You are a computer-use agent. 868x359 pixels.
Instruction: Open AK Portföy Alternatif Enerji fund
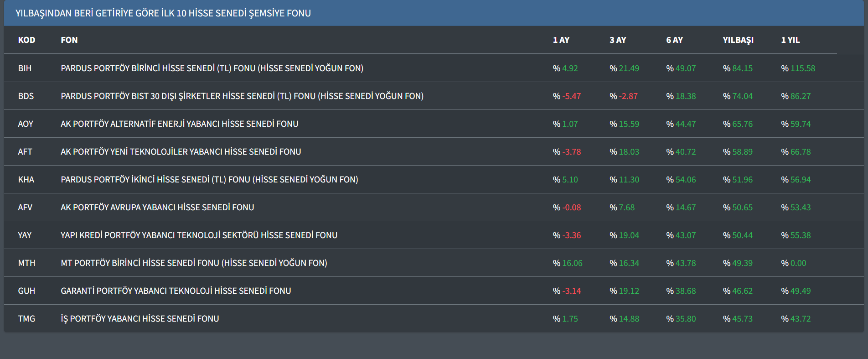(x=180, y=124)
